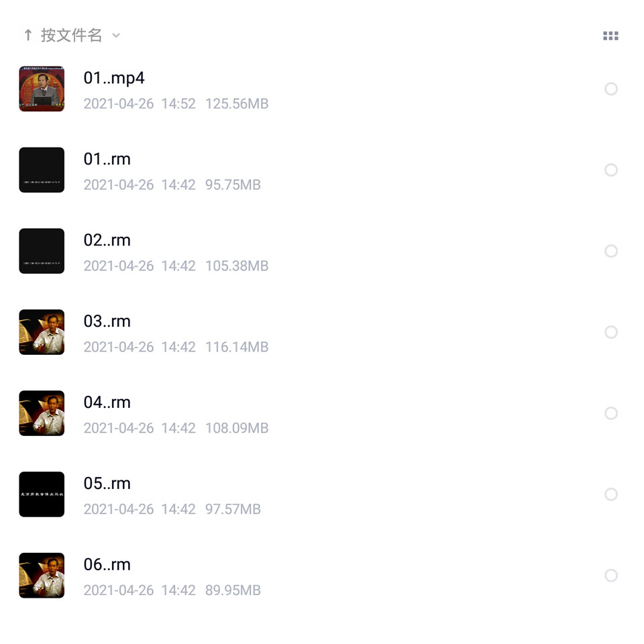The width and height of the screenshot is (644, 644).
Task: Open 03..rm video thumbnail
Action: point(42,332)
